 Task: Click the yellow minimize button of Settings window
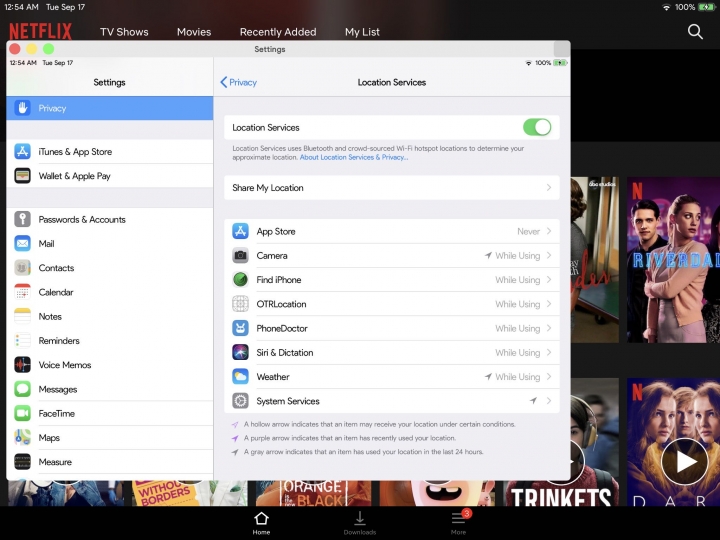click(32, 49)
